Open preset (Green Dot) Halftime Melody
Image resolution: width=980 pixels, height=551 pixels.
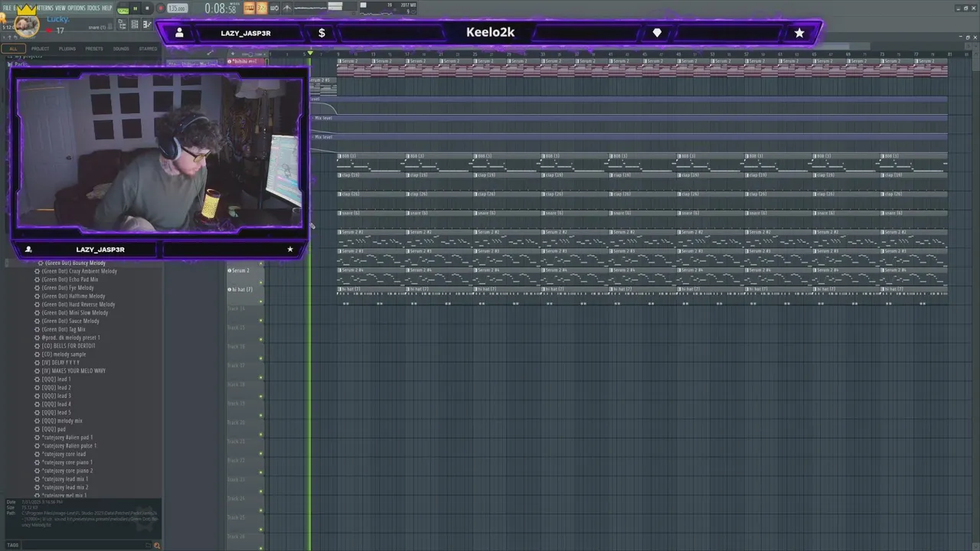(x=73, y=296)
